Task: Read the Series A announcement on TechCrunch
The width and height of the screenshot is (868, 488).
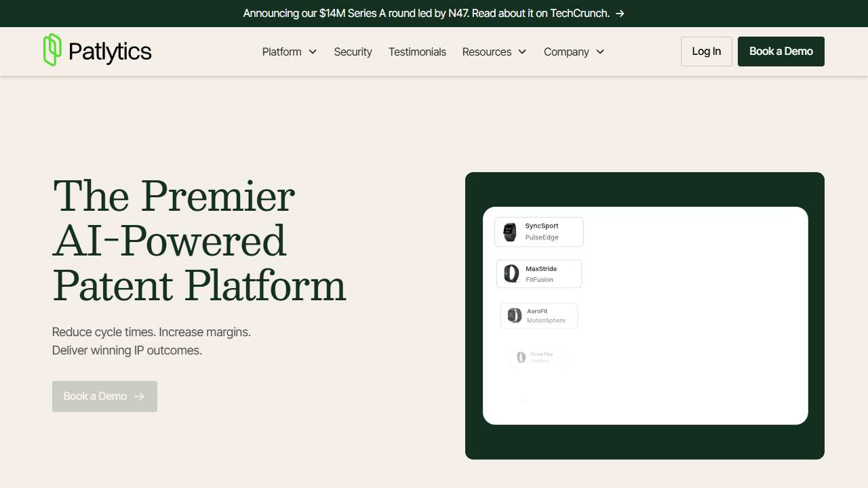Action: [x=426, y=14]
